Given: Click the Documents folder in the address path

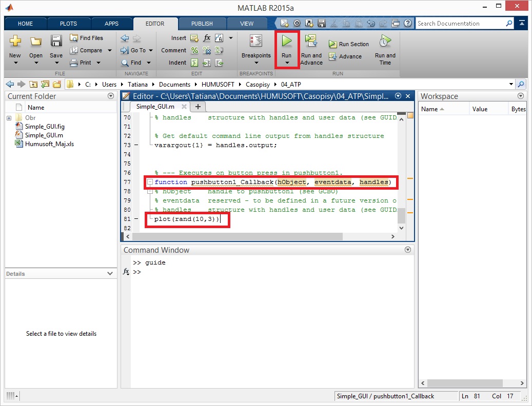Looking at the screenshot, I should (x=174, y=85).
